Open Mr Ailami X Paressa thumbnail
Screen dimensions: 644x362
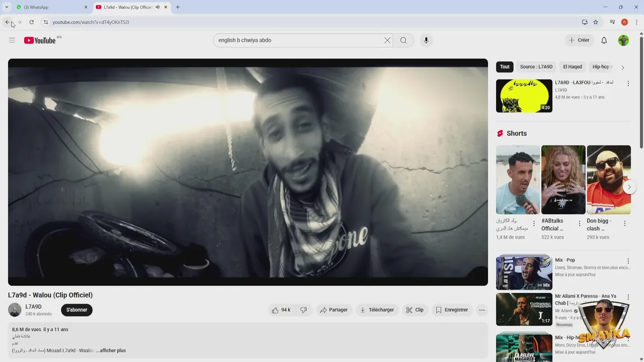pos(524,310)
